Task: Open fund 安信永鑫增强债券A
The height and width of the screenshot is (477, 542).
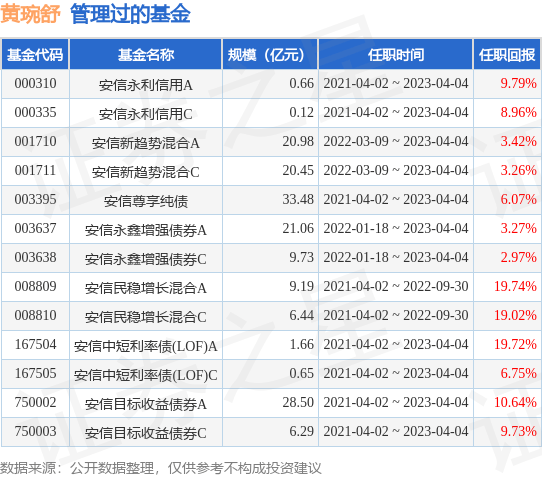Action: tap(146, 230)
